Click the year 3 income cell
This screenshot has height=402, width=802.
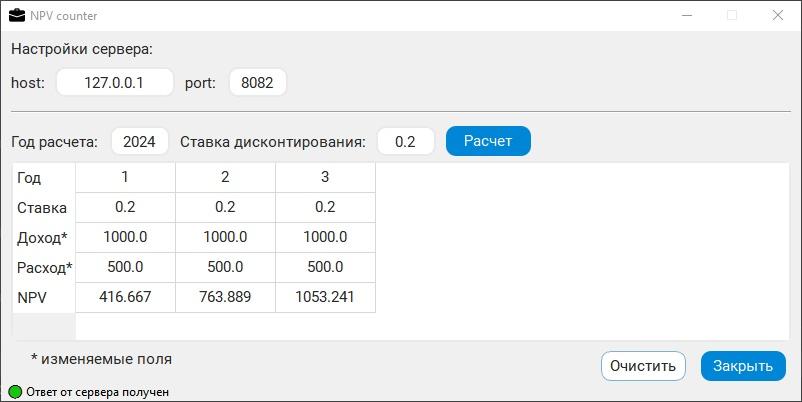(325, 237)
